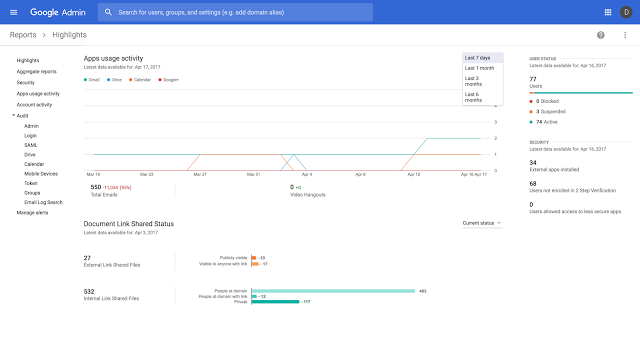This screenshot has width=640, height=362.
Task: Toggle the Calendar series in chart legend
Action: pyautogui.click(x=140, y=80)
